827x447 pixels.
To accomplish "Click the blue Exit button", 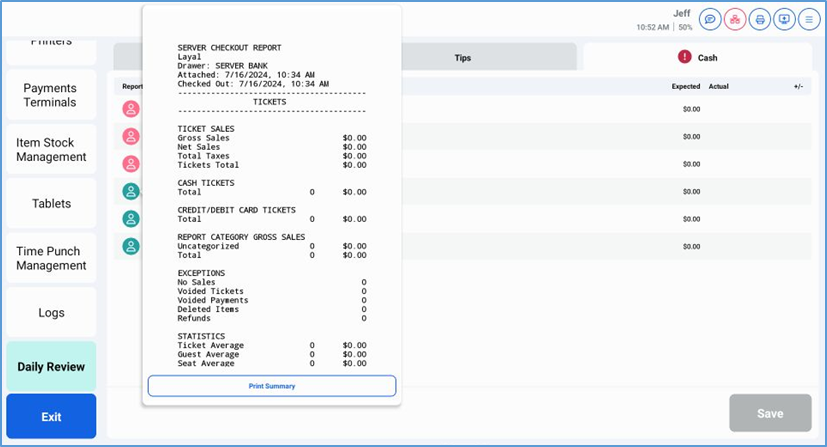I will [x=51, y=417].
